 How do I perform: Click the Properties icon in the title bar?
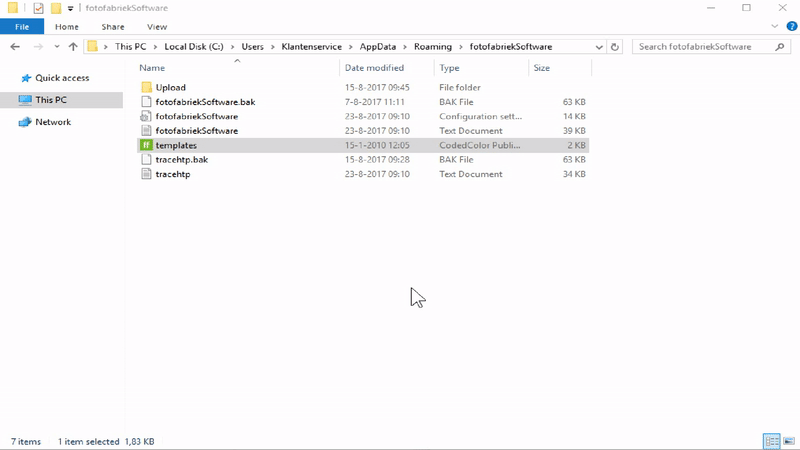(x=38, y=8)
